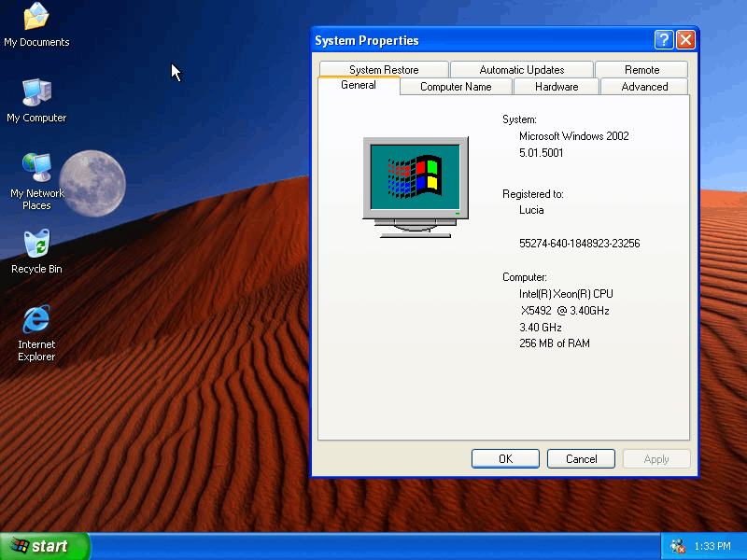747x560 pixels.
Task: Switch to the System Restore tab
Action: point(384,69)
